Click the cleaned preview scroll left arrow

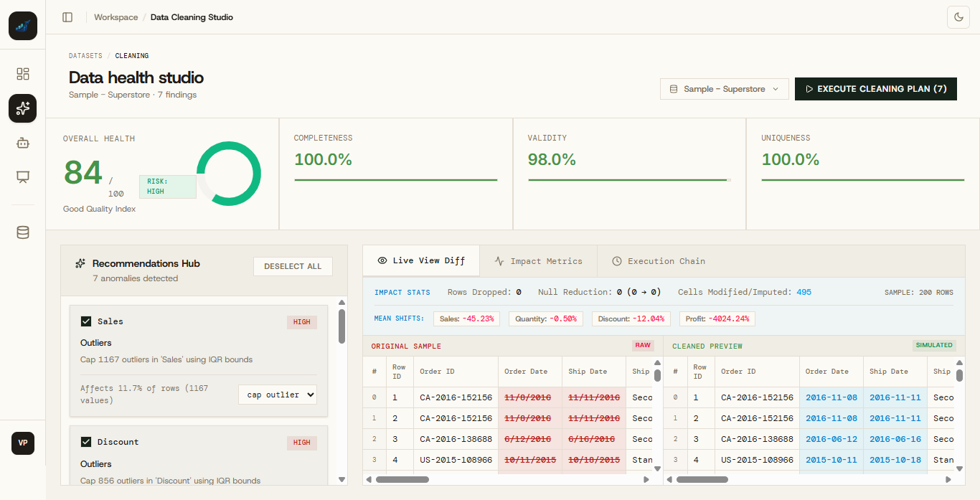coord(669,479)
